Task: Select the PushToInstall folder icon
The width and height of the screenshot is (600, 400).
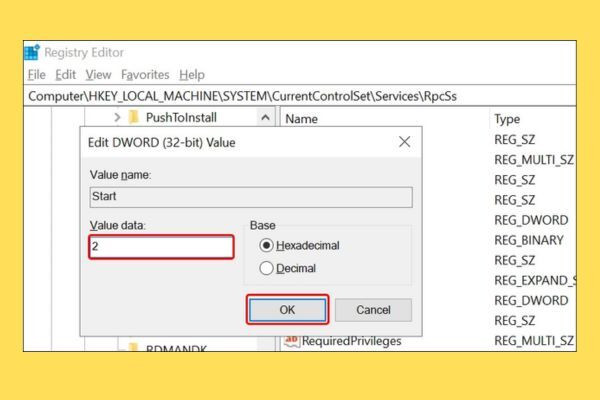Action: click(x=134, y=117)
